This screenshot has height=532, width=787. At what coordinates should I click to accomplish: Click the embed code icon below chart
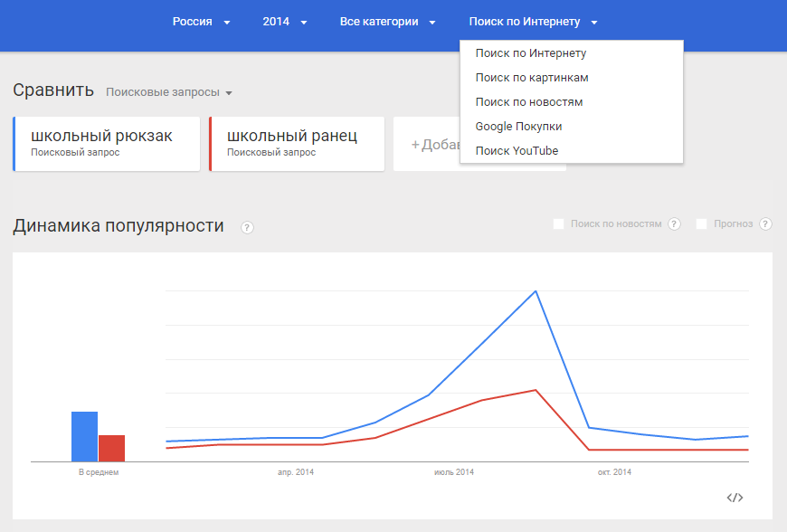tap(735, 498)
